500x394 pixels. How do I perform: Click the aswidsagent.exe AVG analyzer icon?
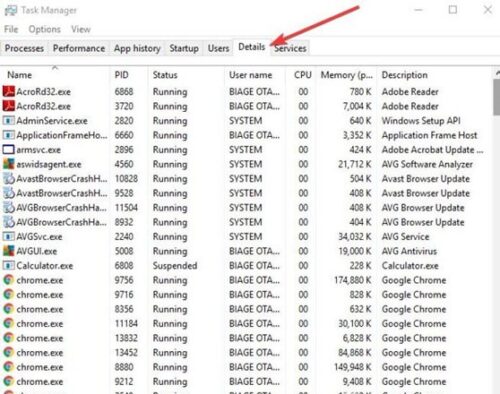pyautogui.click(x=9, y=164)
